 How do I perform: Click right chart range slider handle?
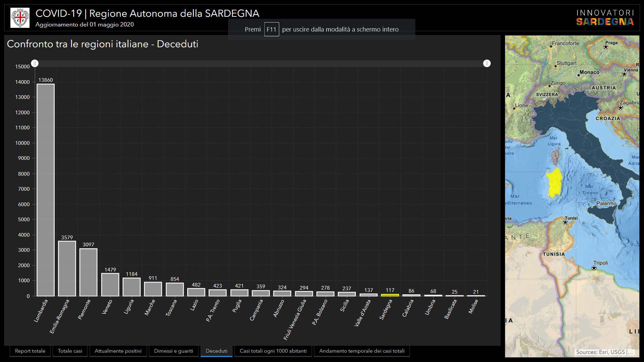pyautogui.click(x=487, y=63)
